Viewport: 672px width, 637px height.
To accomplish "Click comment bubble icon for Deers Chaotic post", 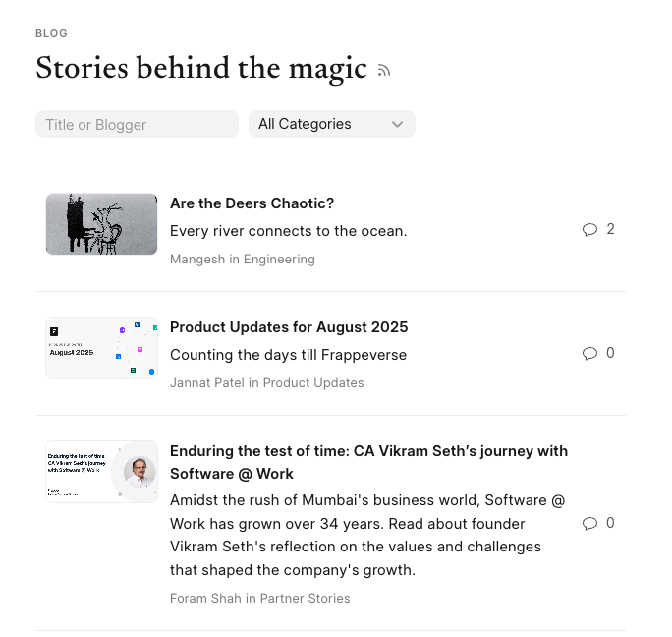I will click(x=589, y=229).
